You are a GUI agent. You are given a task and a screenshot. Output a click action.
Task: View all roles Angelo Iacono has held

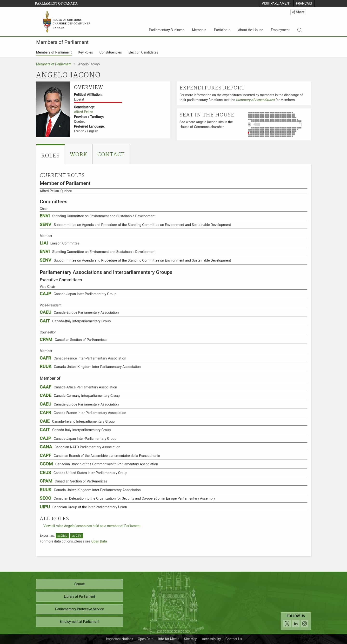coord(92,526)
